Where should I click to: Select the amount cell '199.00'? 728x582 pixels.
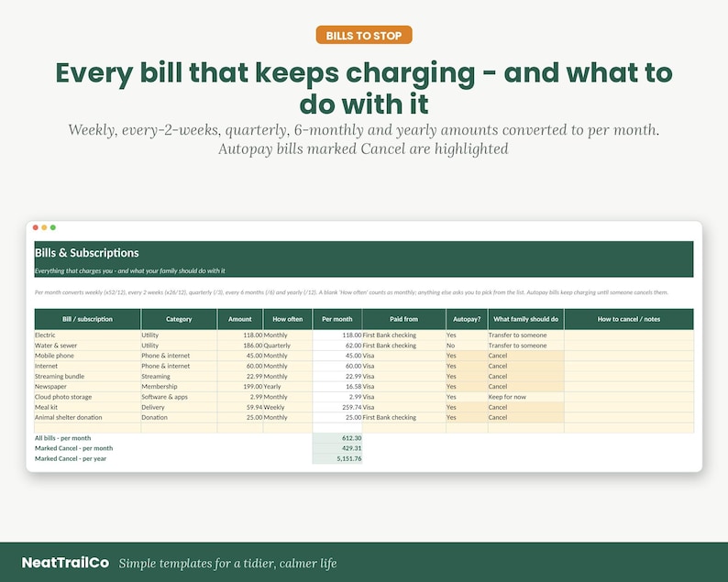pyautogui.click(x=240, y=387)
